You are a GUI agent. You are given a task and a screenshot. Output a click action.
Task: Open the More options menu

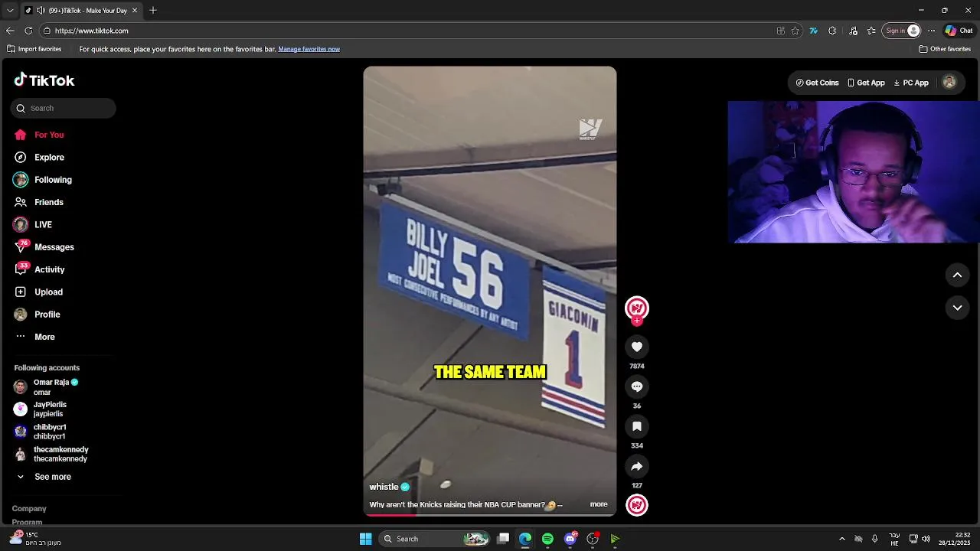coord(34,337)
